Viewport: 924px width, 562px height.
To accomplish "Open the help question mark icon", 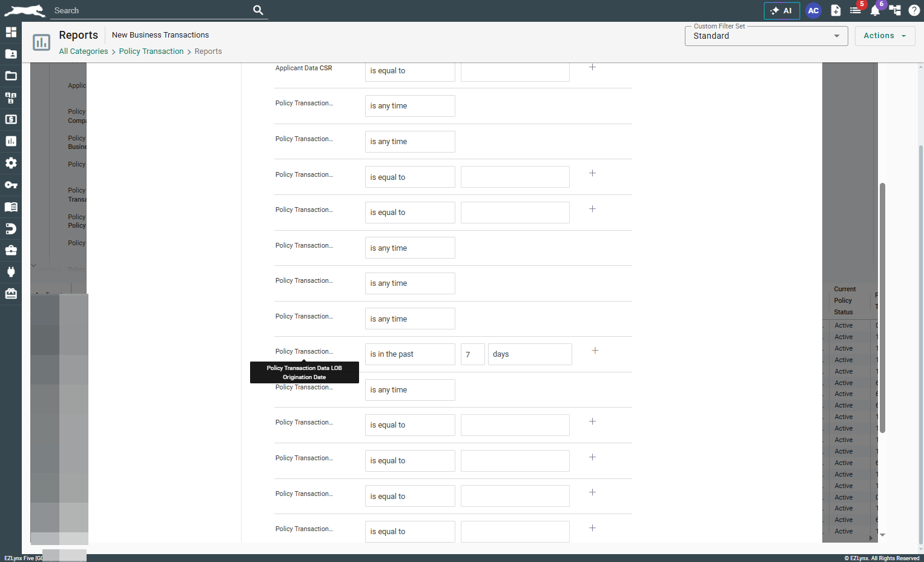I will pyautogui.click(x=914, y=10).
